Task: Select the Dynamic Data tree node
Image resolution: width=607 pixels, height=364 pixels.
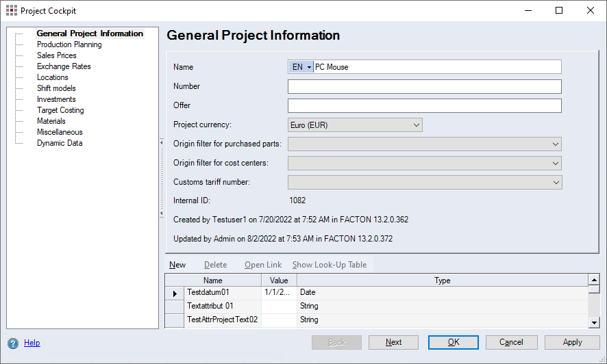Action: [x=60, y=143]
